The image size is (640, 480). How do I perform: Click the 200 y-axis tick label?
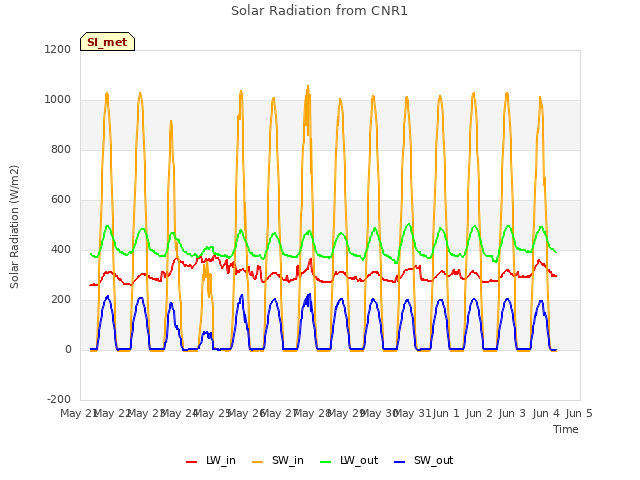click(61, 300)
